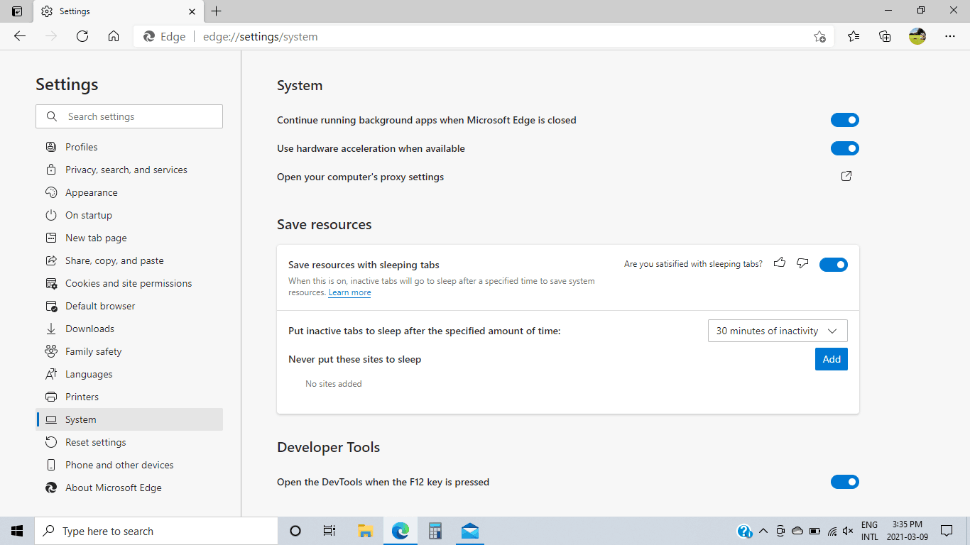Open the Settings and more ellipsis menu

(950, 36)
